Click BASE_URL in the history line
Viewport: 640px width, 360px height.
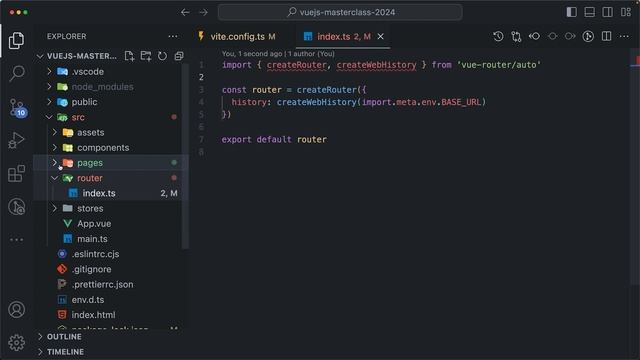461,102
